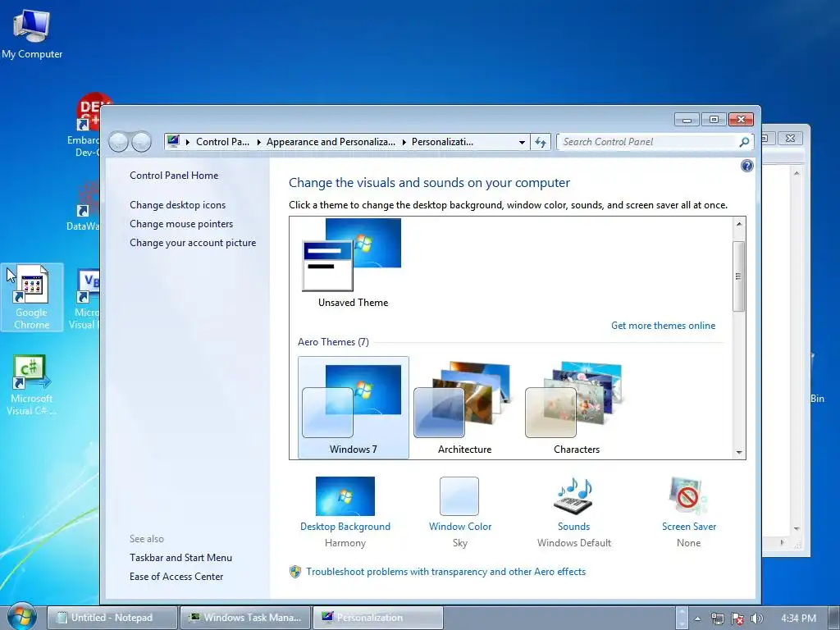Click Control Pa... breadcrumb segment
This screenshot has width=840, height=630.
pos(223,142)
